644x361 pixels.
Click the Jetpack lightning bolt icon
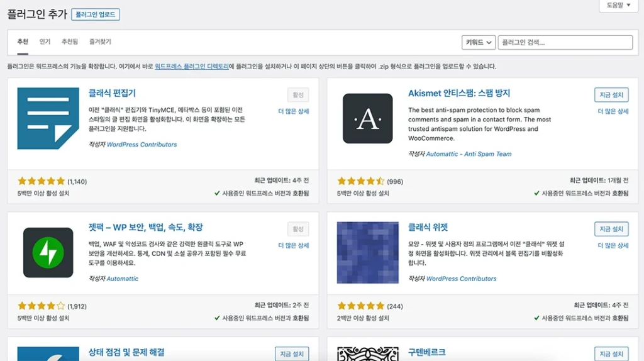click(48, 253)
